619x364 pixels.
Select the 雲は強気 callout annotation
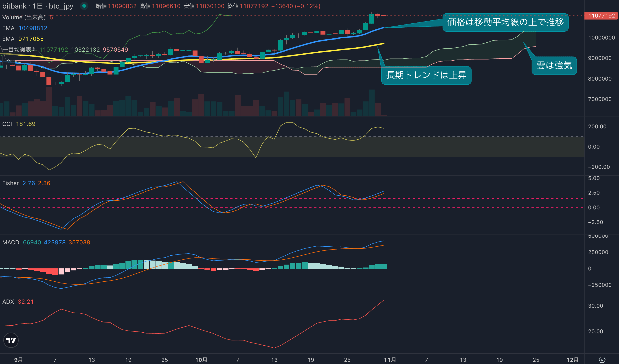554,65
